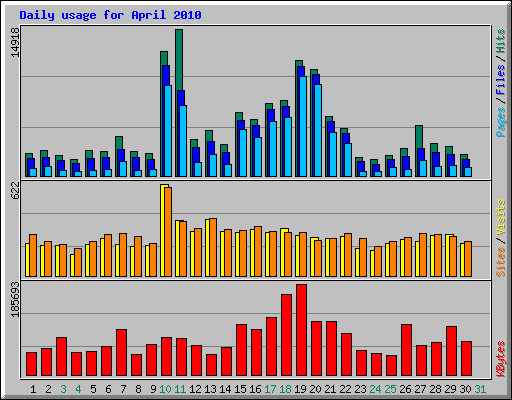Click green weekend day label 24
This screenshot has height=400, width=512.
pos(375,389)
